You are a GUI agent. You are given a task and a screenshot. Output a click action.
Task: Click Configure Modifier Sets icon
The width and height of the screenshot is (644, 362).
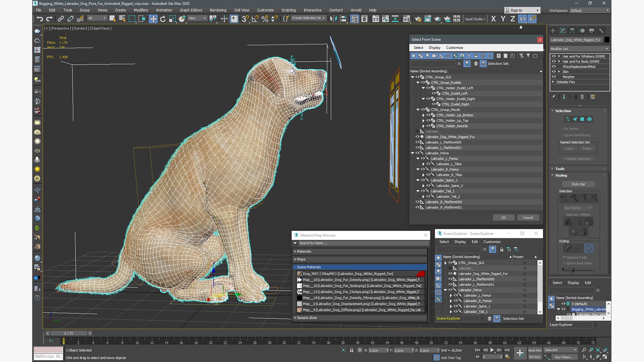(593, 97)
